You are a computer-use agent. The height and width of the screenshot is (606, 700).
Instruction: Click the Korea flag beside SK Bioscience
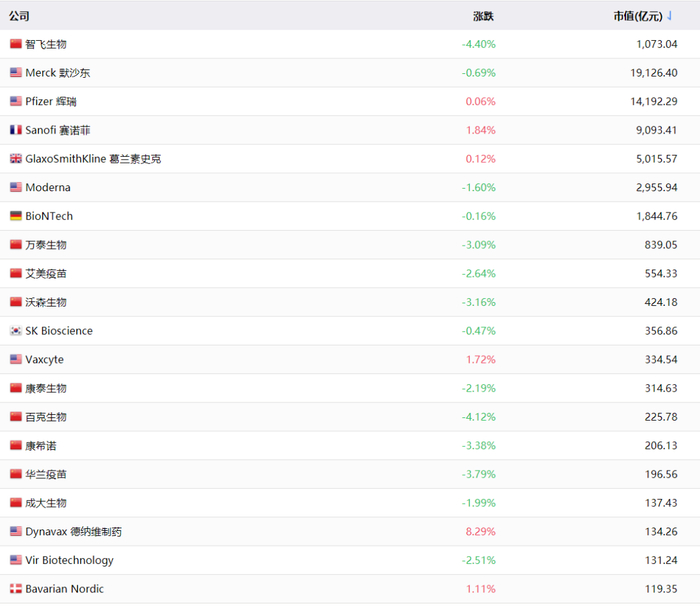[16, 330]
